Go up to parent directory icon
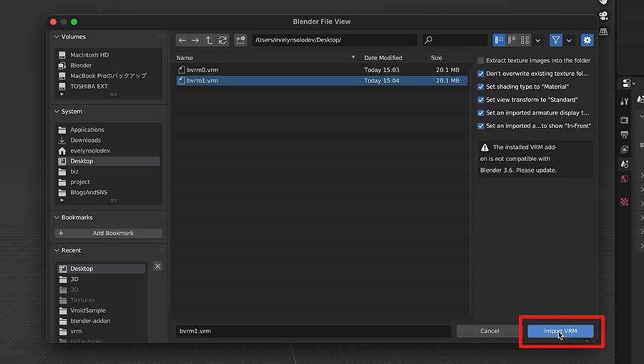 point(209,40)
